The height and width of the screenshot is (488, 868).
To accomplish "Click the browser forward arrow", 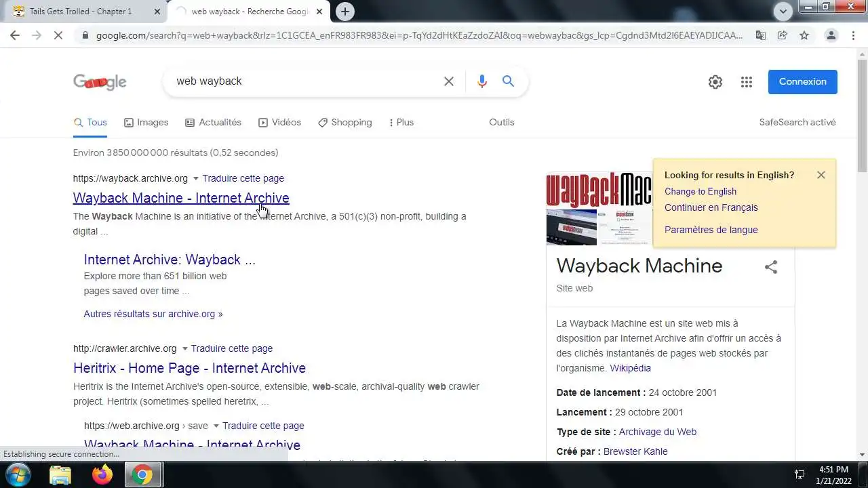I will (37, 35).
